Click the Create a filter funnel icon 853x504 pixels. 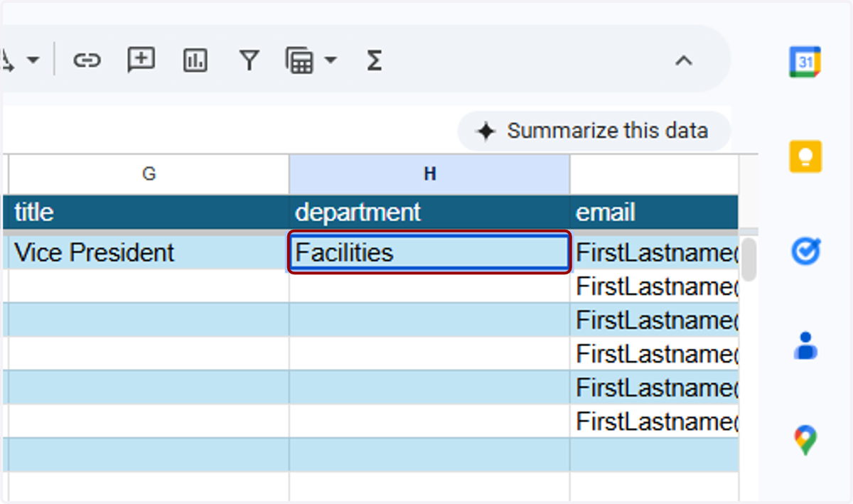[x=249, y=61]
